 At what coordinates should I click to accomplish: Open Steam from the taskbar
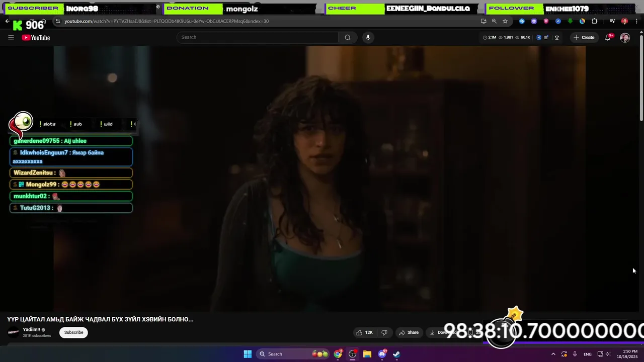point(396,354)
